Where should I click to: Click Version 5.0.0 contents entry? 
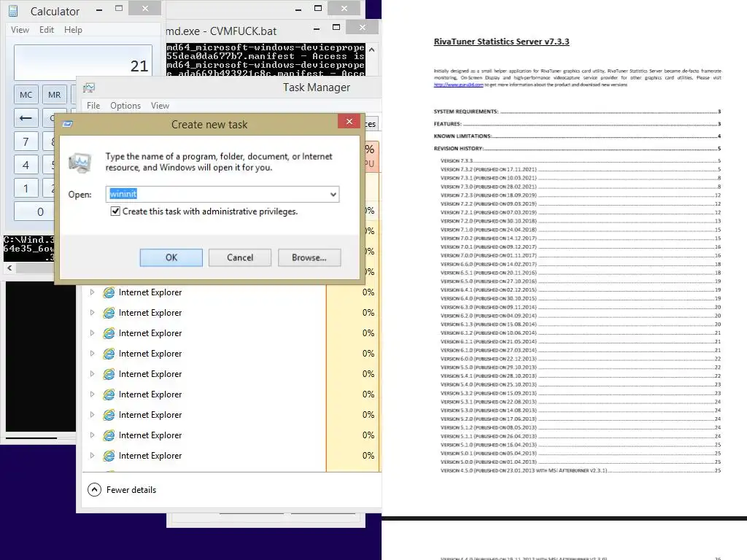click(x=581, y=462)
